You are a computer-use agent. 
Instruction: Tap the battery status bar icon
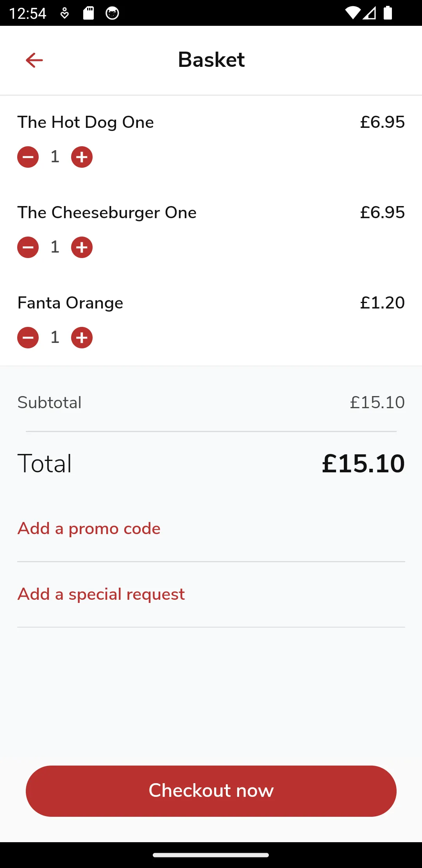tap(388, 13)
